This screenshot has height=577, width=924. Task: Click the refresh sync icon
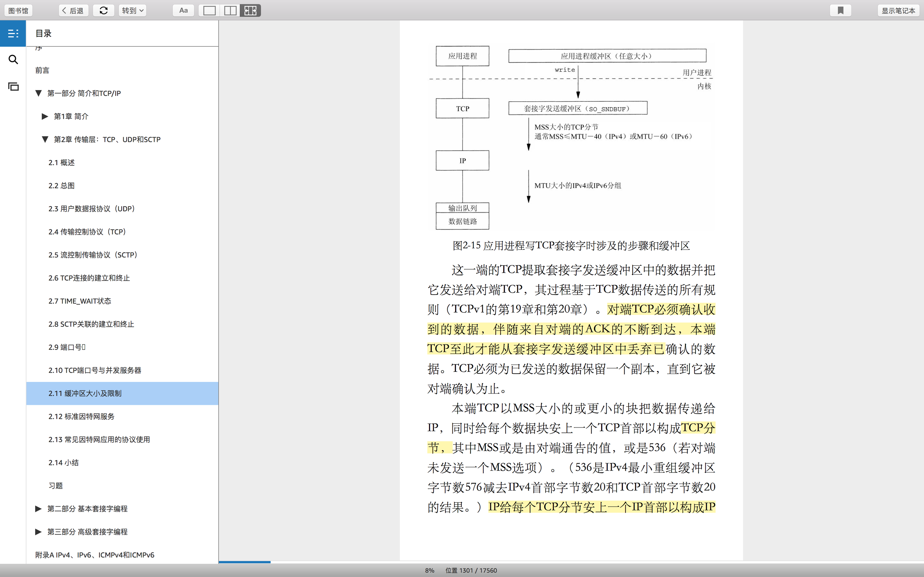[x=104, y=10]
